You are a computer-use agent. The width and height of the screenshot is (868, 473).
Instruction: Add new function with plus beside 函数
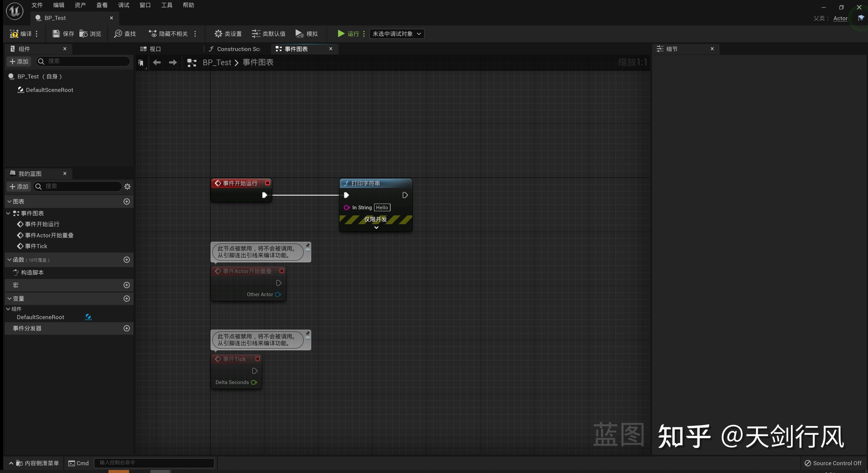[x=127, y=260]
